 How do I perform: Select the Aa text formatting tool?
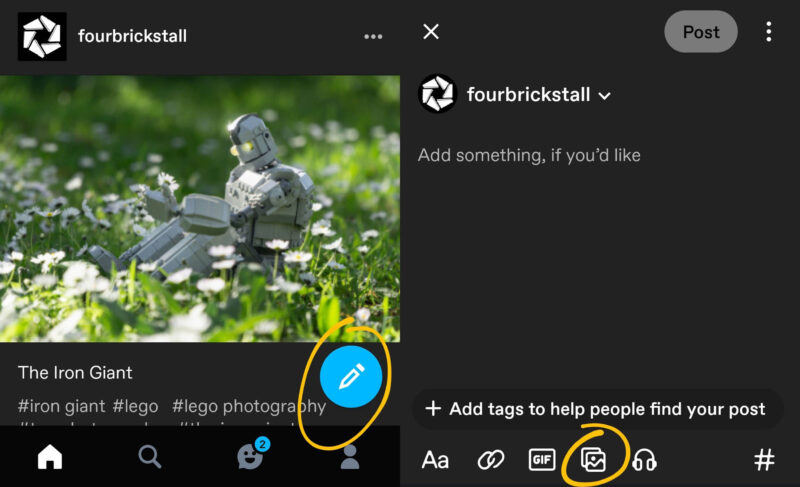(x=435, y=460)
